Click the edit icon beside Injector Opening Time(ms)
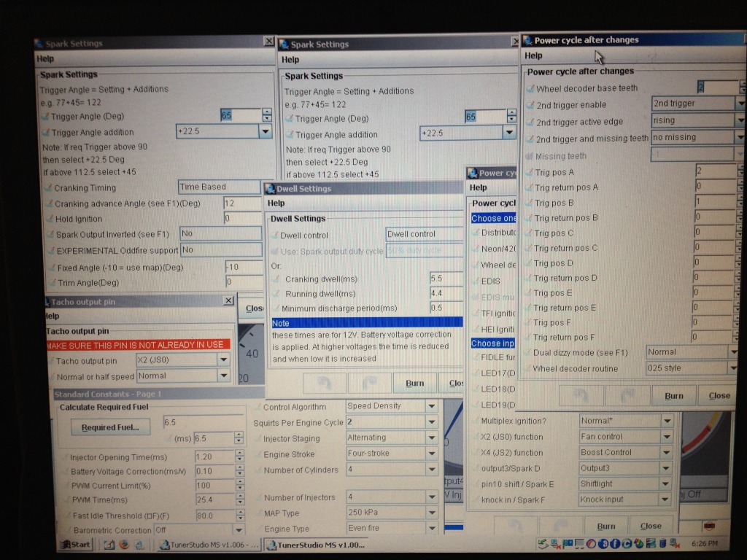The image size is (747, 560). [64, 457]
